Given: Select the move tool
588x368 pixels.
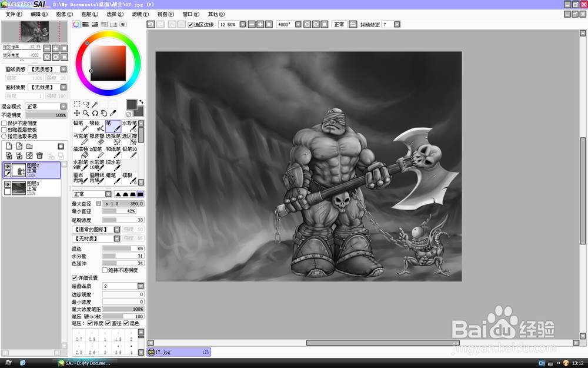Looking at the screenshot, I should pyautogui.click(x=77, y=113).
